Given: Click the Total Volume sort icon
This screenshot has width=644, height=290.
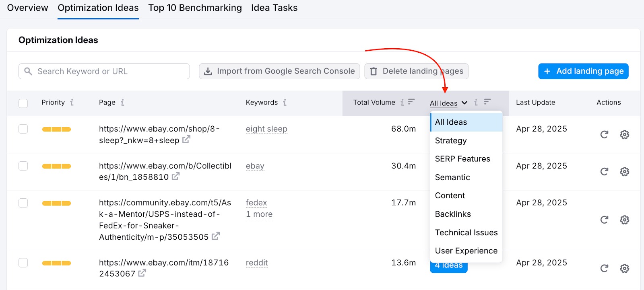Looking at the screenshot, I should (x=411, y=102).
